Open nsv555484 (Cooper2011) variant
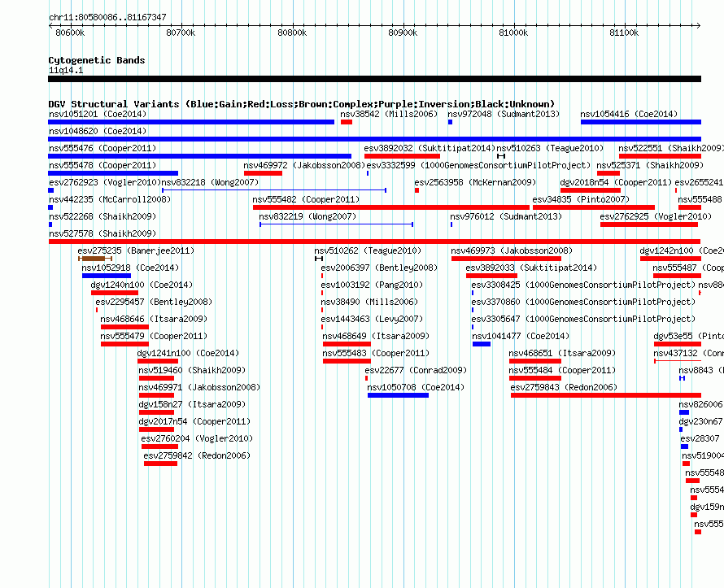The image size is (724, 588). coord(562,370)
